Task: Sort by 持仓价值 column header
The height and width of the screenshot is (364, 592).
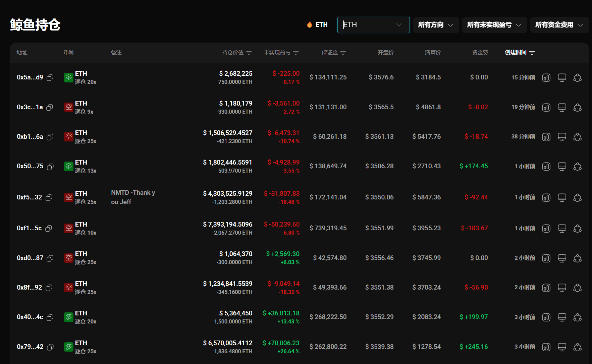Action: (236, 53)
